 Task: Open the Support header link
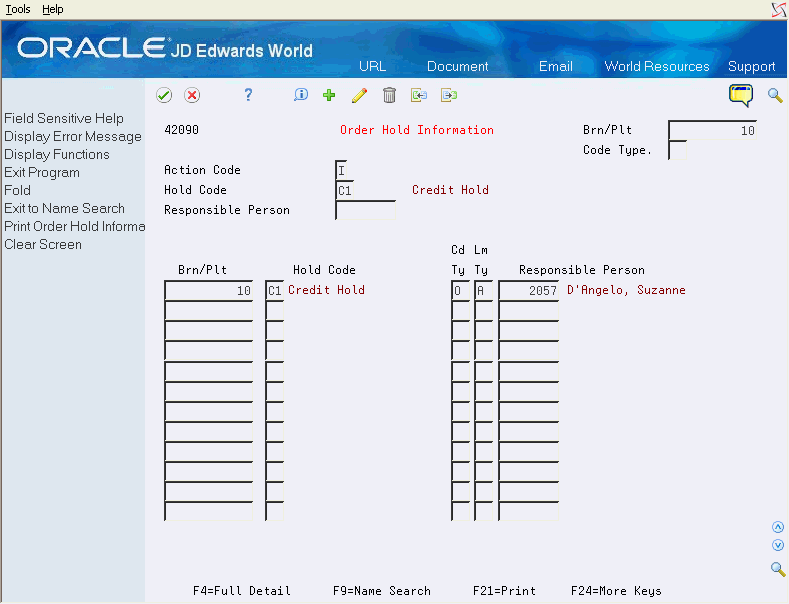751,66
